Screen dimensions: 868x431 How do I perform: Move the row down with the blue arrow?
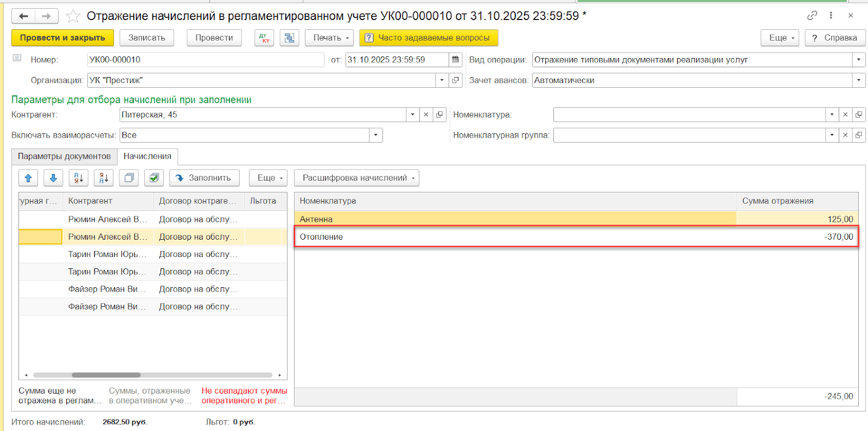click(53, 178)
